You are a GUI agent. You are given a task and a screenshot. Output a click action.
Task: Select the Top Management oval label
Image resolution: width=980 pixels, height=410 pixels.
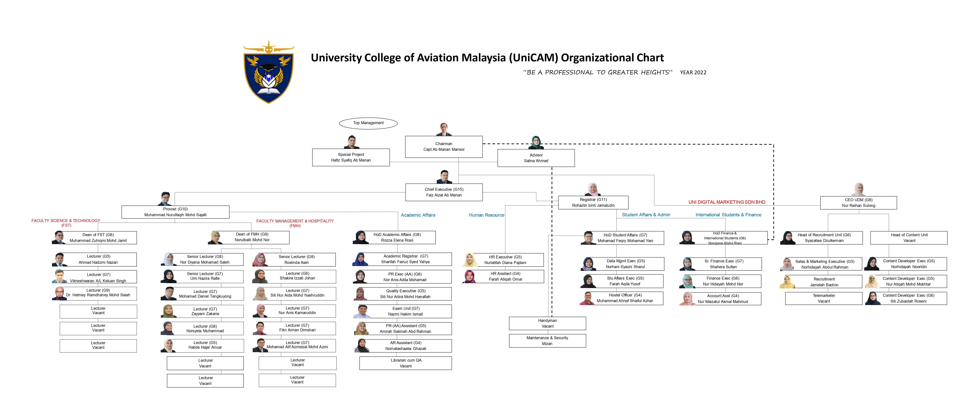368,123
